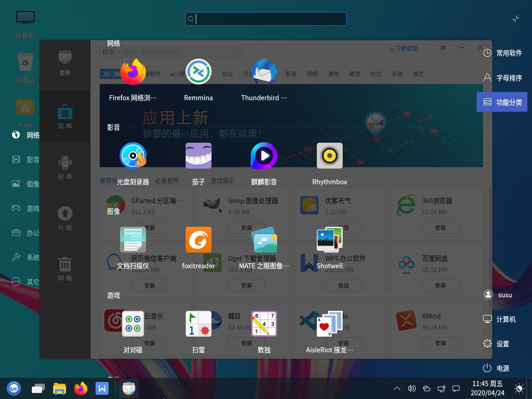
Task: Launch 光盘刻录器 disc burner
Action: [133, 156]
